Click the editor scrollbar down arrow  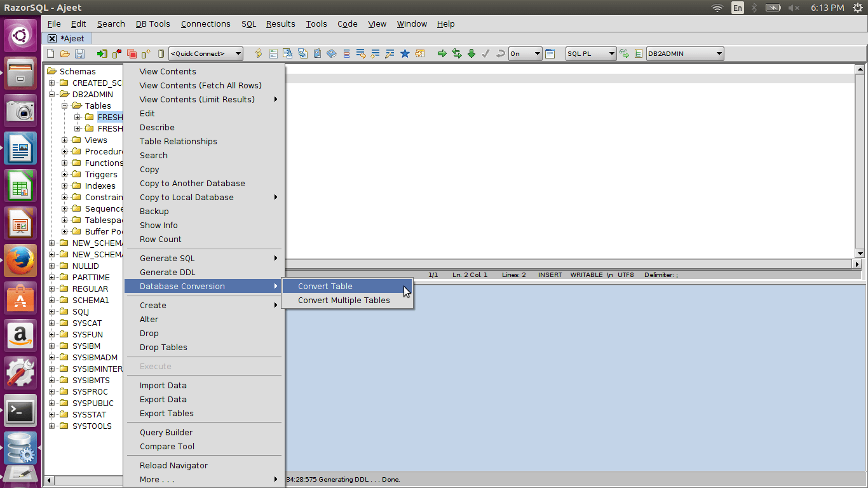click(860, 253)
